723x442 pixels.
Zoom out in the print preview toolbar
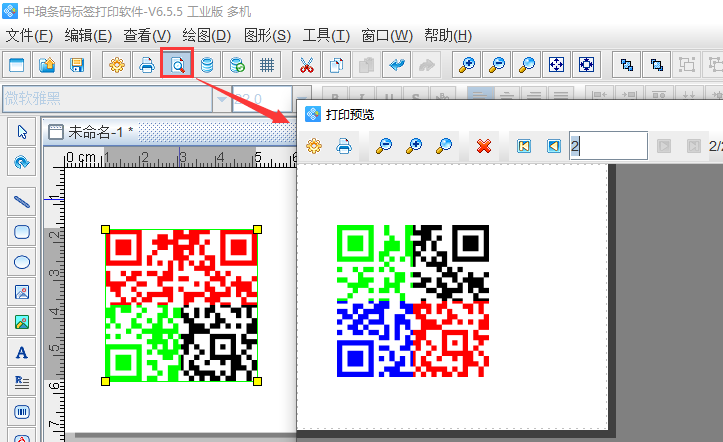click(x=383, y=146)
